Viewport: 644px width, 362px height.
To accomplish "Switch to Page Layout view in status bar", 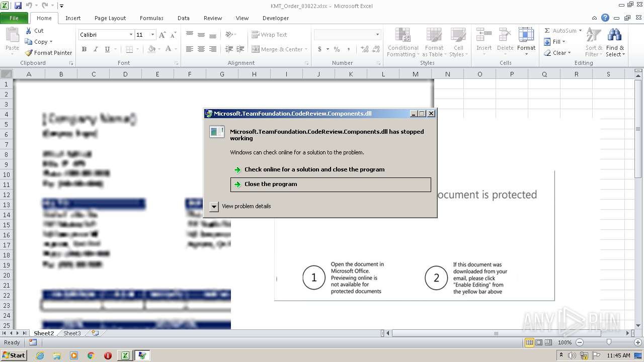I will [539, 342].
